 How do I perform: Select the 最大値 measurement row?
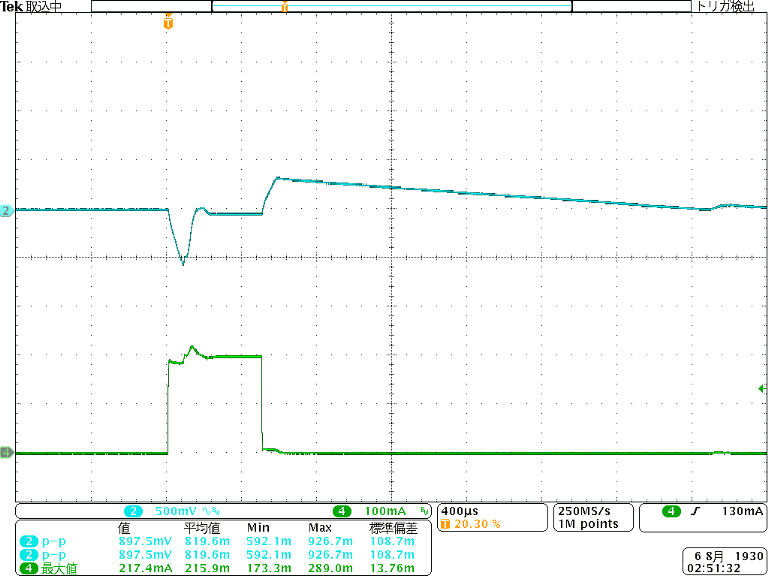(x=60, y=568)
